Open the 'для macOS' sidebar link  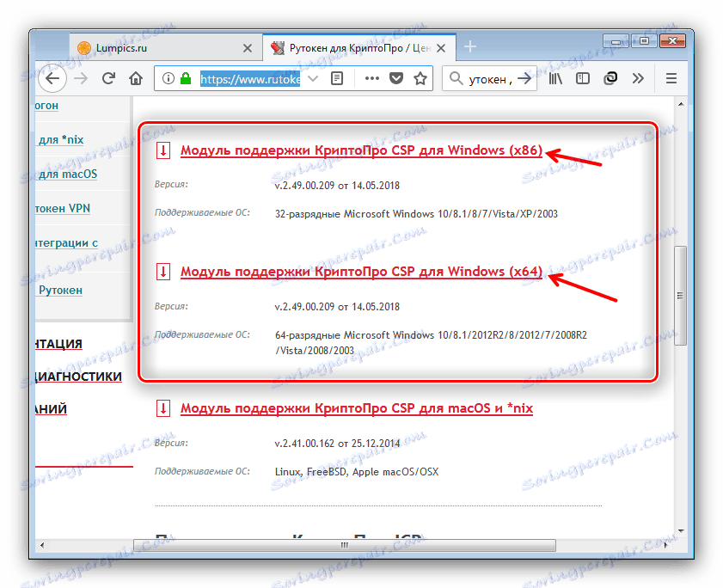[x=67, y=174]
